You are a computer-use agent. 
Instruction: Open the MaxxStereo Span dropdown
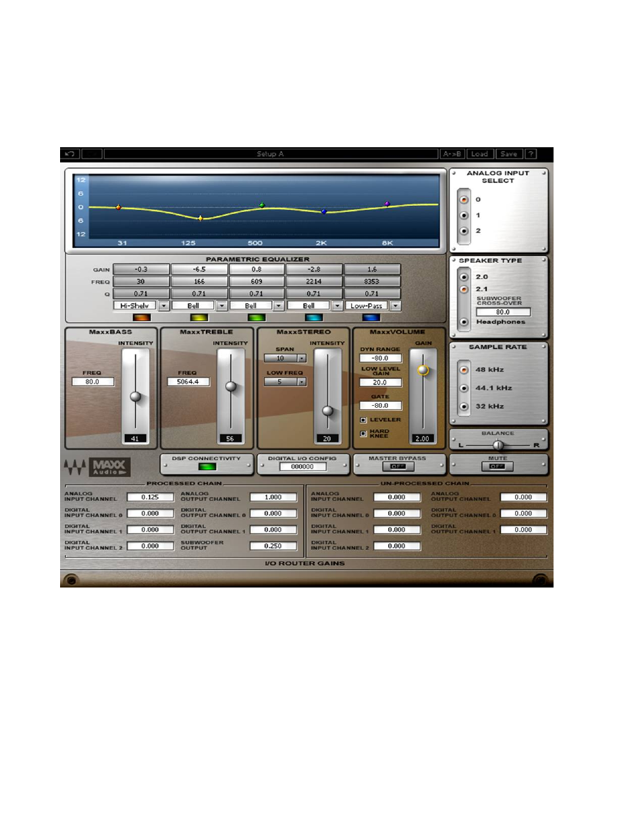302,359
